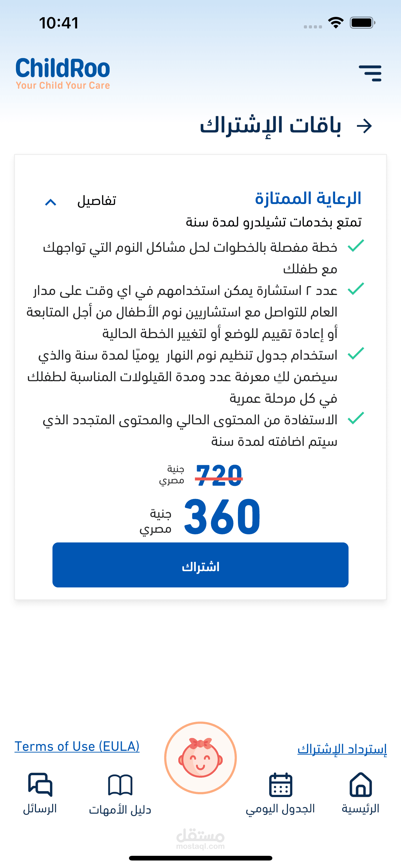Tap the ChildRoo logo
The width and height of the screenshot is (401, 868).
(x=63, y=73)
